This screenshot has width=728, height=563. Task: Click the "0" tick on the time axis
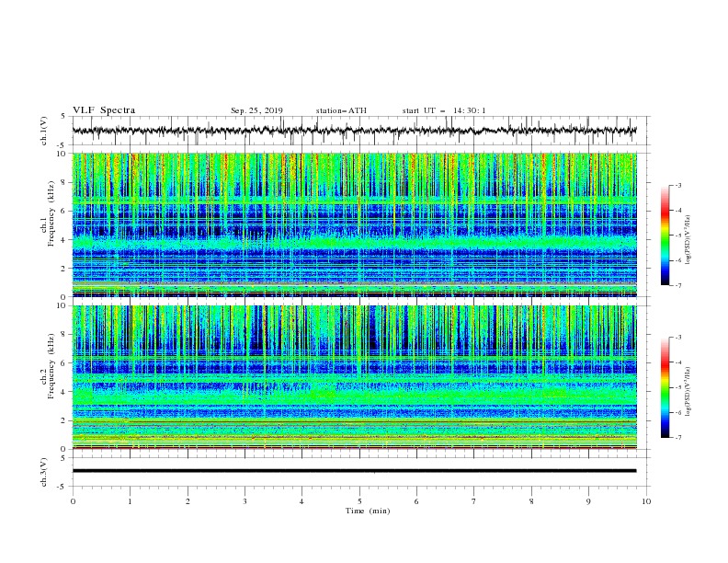pyautogui.click(x=73, y=501)
